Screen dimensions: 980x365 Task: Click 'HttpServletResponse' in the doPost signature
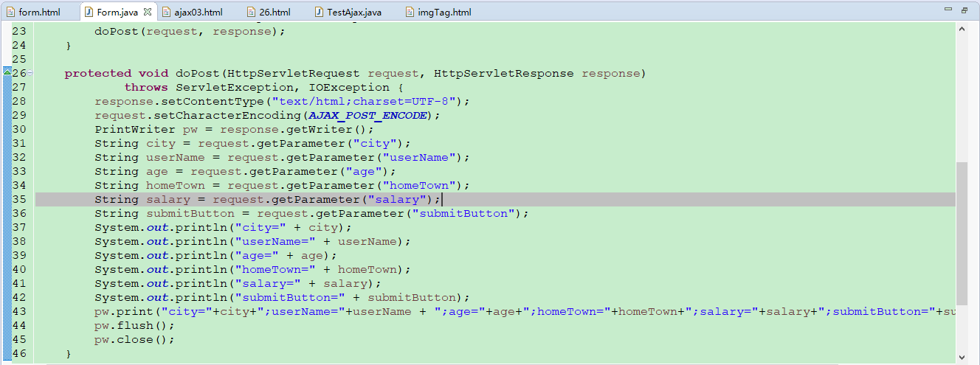coord(504,73)
